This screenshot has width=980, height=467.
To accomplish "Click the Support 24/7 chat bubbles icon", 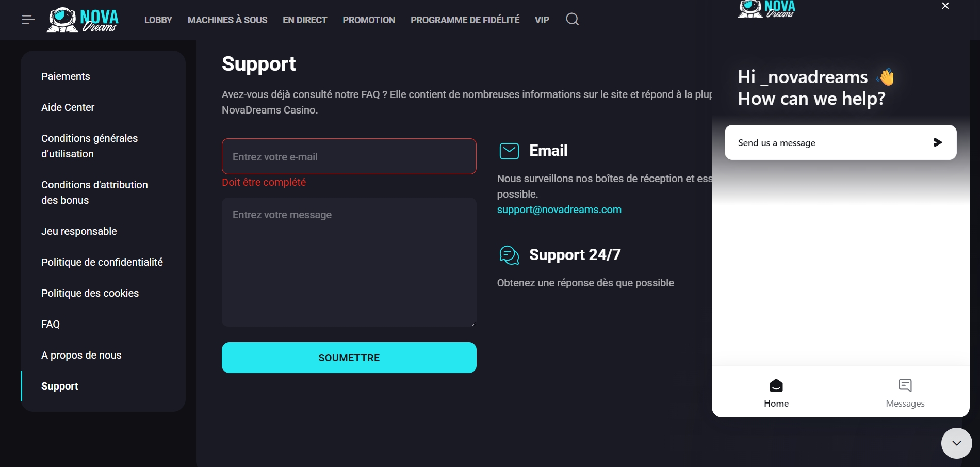I will [509, 255].
